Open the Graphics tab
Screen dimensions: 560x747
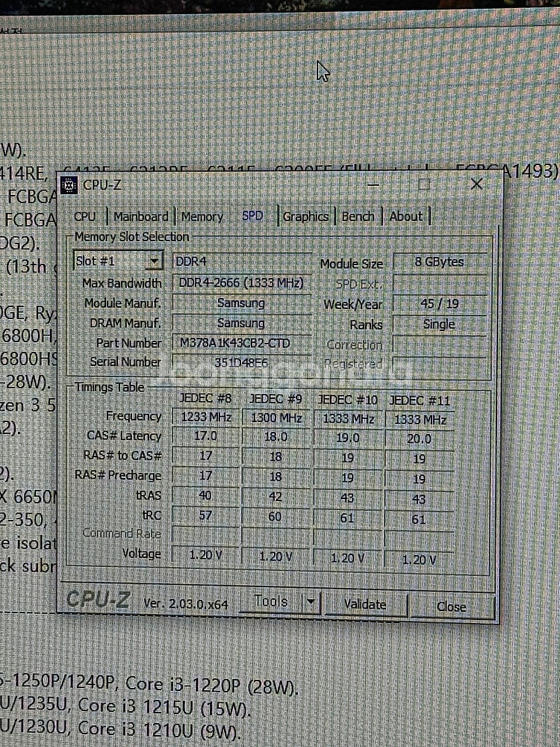(x=305, y=217)
